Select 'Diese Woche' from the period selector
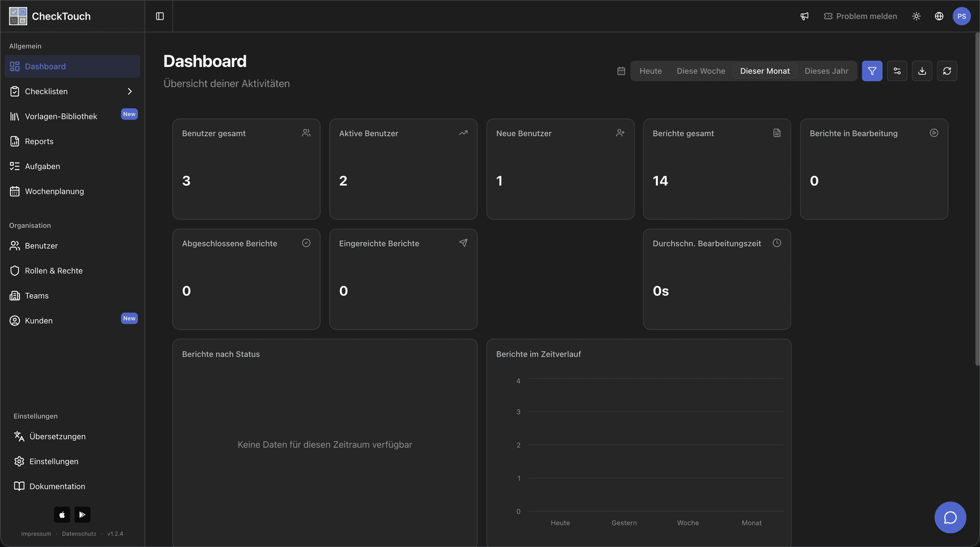The width and height of the screenshot is (980, 547). point(701,71)
